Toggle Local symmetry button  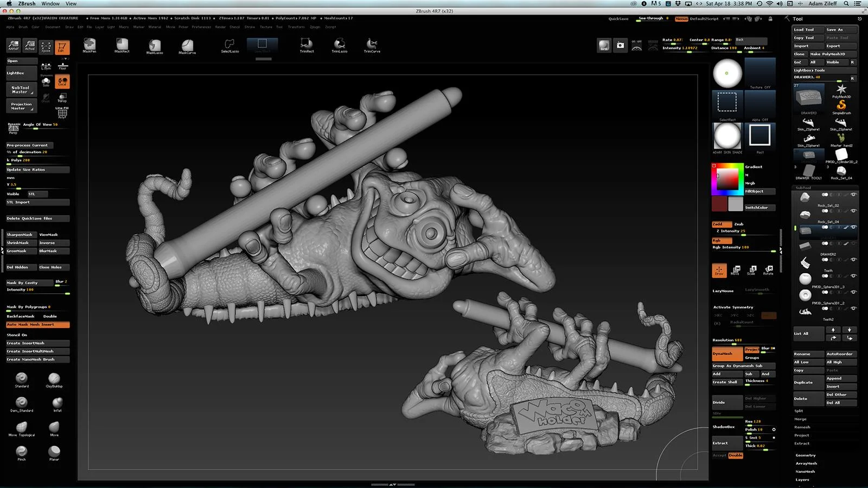(x=62, y=81)
